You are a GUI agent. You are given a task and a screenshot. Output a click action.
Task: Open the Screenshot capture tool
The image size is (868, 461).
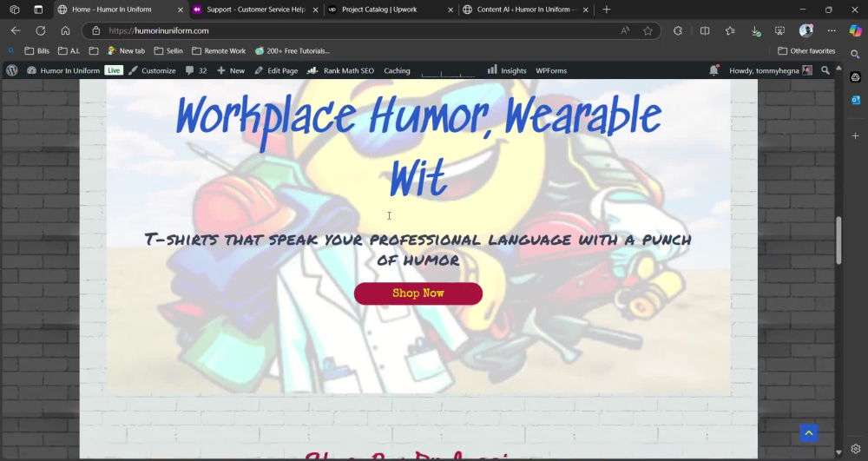(780, 30)
